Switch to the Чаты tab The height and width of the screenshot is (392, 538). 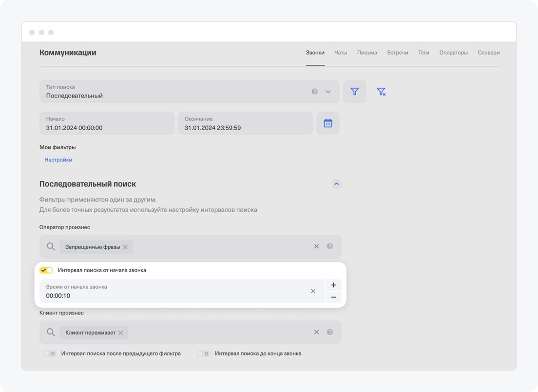click(x=341, y=53)
